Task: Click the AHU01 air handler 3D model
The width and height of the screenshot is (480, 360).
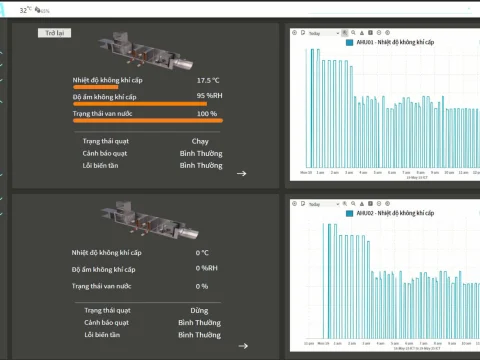Action: (145, 51)
